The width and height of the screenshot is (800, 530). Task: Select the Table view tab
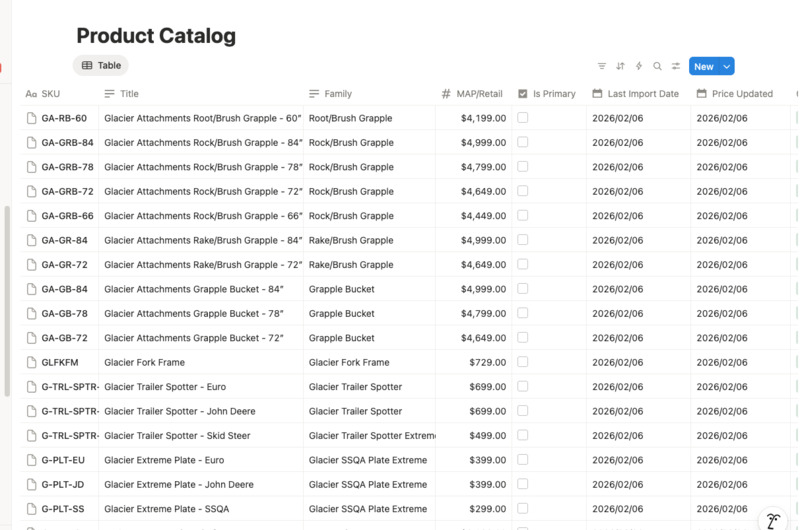[x=101, y=66]
